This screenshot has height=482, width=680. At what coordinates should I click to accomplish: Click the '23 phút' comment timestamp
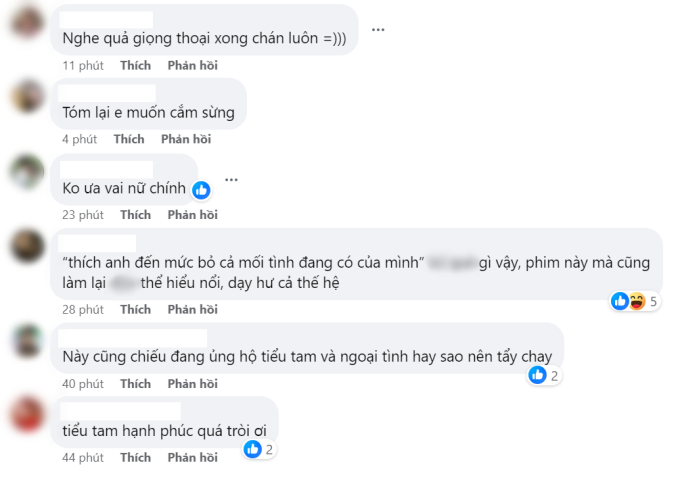point(83,214)
